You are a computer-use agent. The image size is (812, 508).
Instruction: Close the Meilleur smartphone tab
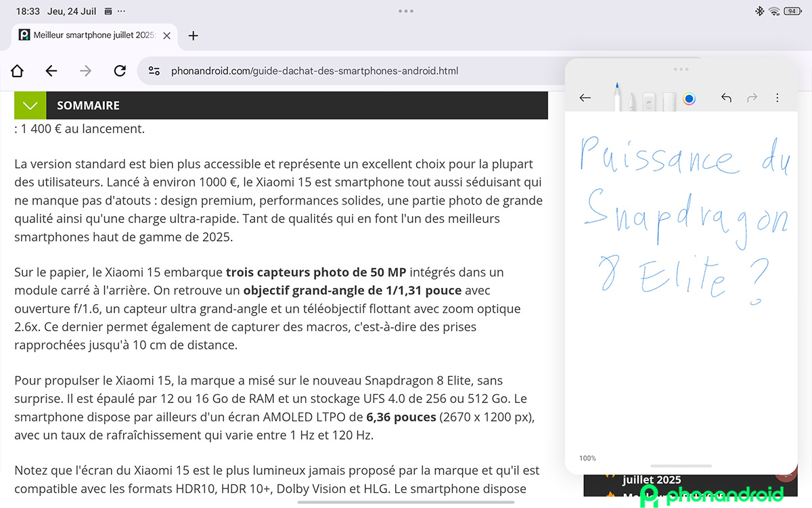pyautogui.click(x=167, y=36)
